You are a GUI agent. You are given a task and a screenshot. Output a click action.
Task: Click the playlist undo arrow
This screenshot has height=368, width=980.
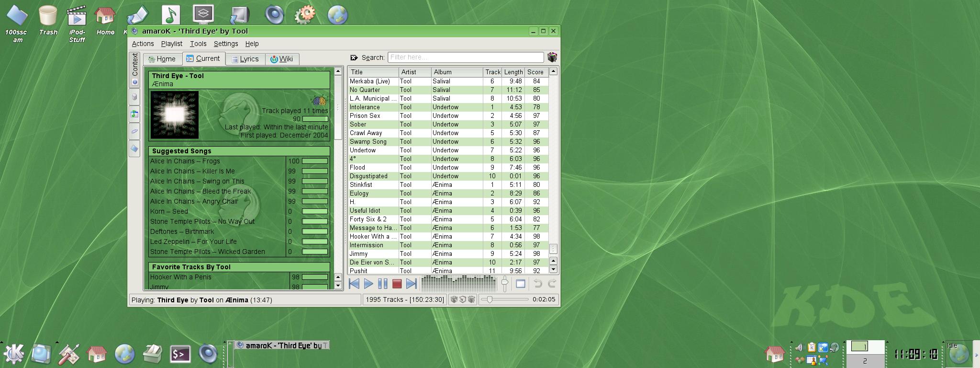538,284
